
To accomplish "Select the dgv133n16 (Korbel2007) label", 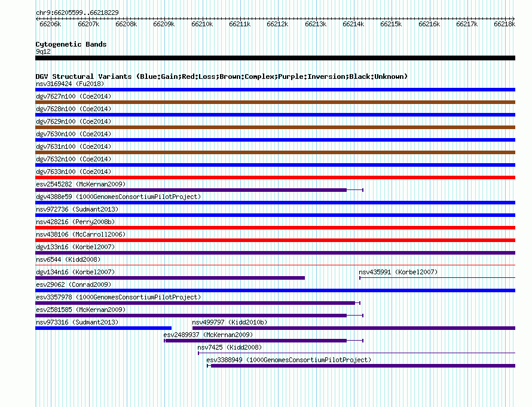I will (x=75, y=247).
